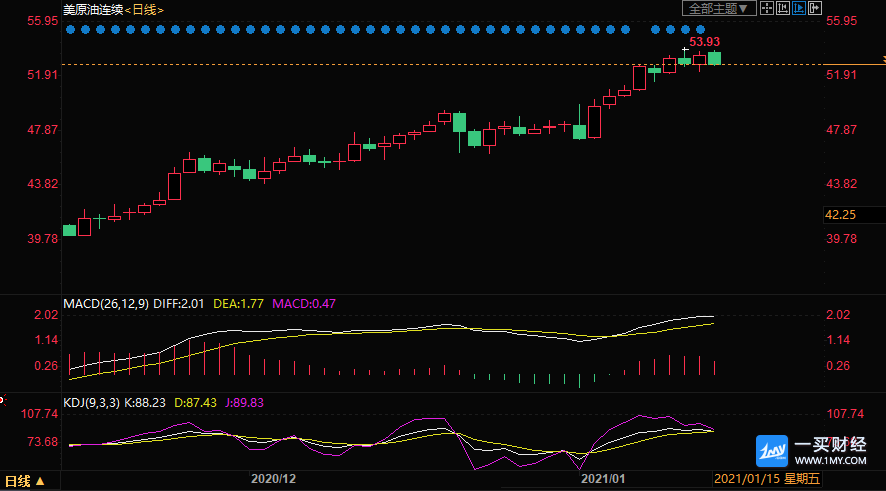Screen dimensions: 886x491
Task: Click the 2021/01 timeline label
Action: click(603, 479)
